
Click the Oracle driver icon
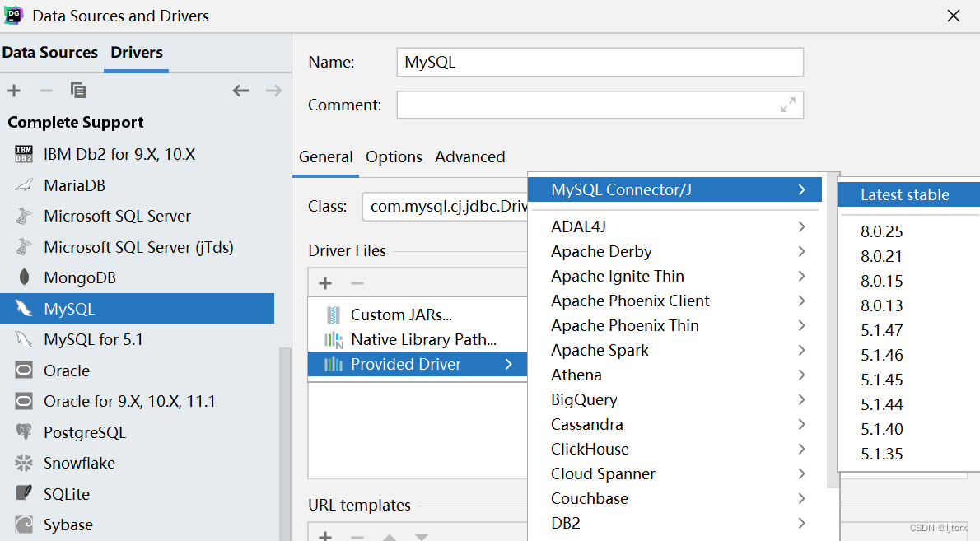click(24, 371)
